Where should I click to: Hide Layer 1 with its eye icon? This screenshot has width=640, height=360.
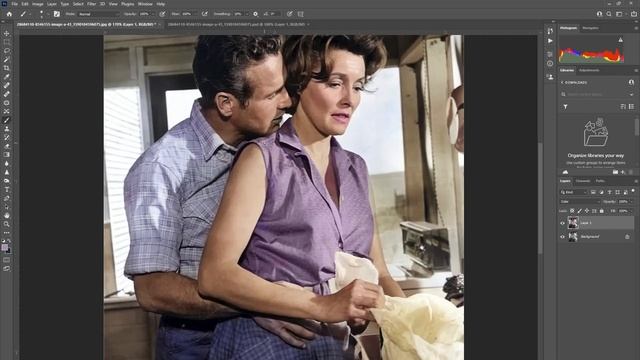point(562,223)
